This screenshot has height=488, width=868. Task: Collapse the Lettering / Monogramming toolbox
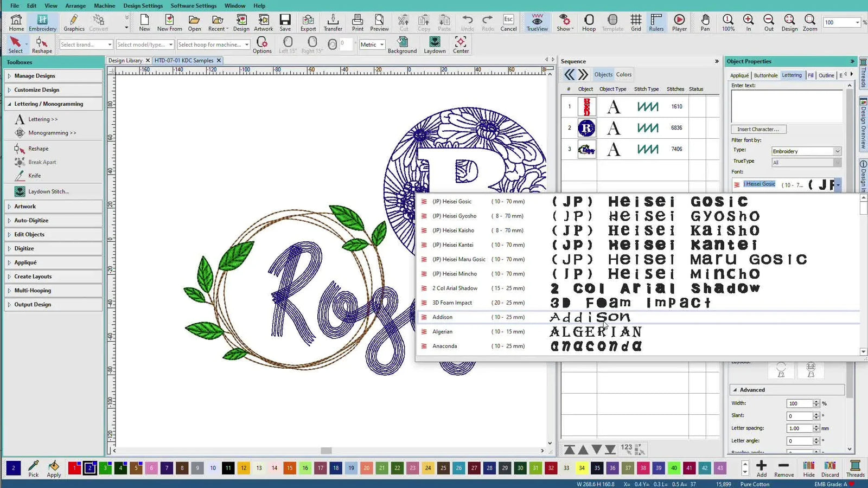tap(53, 104)
